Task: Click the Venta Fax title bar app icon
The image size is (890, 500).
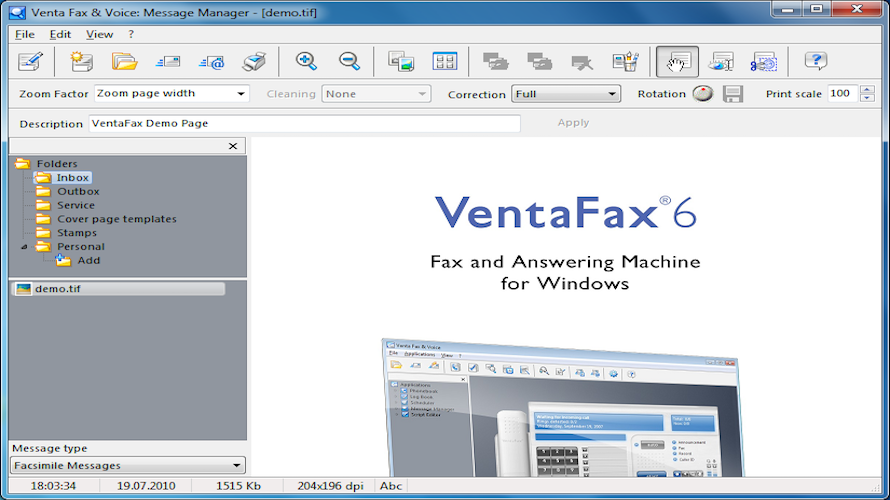Action: [x=18, y=12]
